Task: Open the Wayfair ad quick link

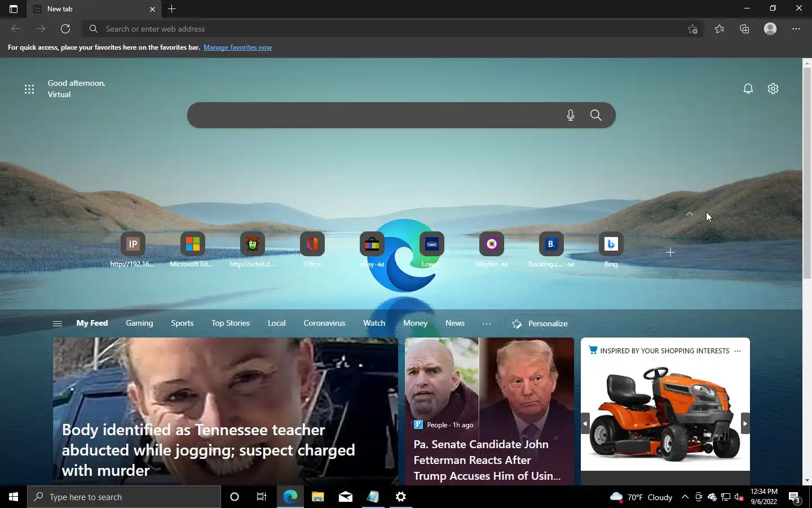Action: [491, 249]
